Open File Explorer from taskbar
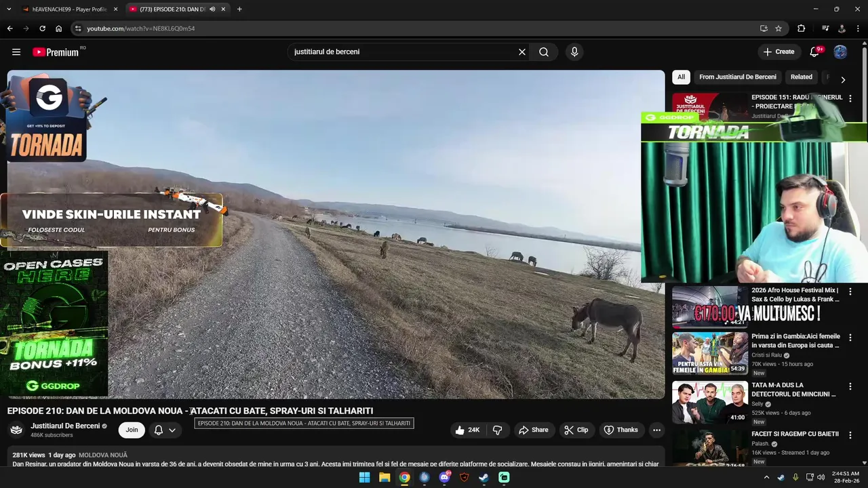The height and width of the screenshot is (488, 868). coord(384,477)
